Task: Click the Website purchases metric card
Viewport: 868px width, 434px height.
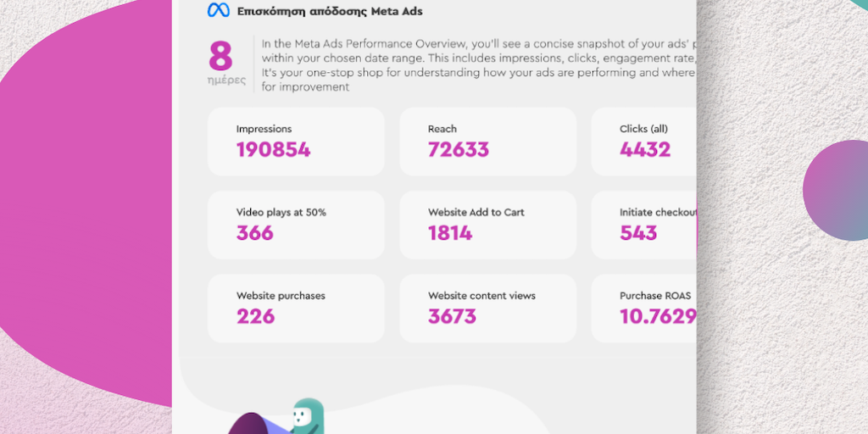Action: click(295, 308)
